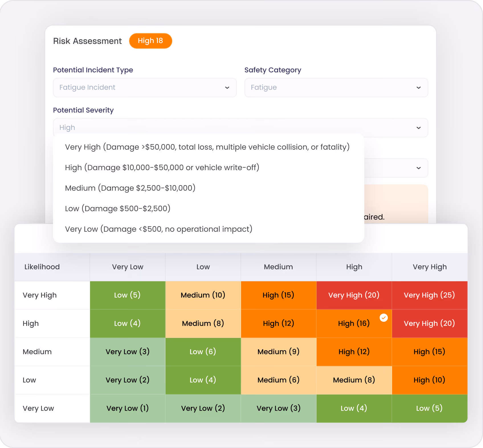Select the High (16) matrix cell
Image resolution: width=483 pixels, height=448 pixels.
(x=354, y=323)
